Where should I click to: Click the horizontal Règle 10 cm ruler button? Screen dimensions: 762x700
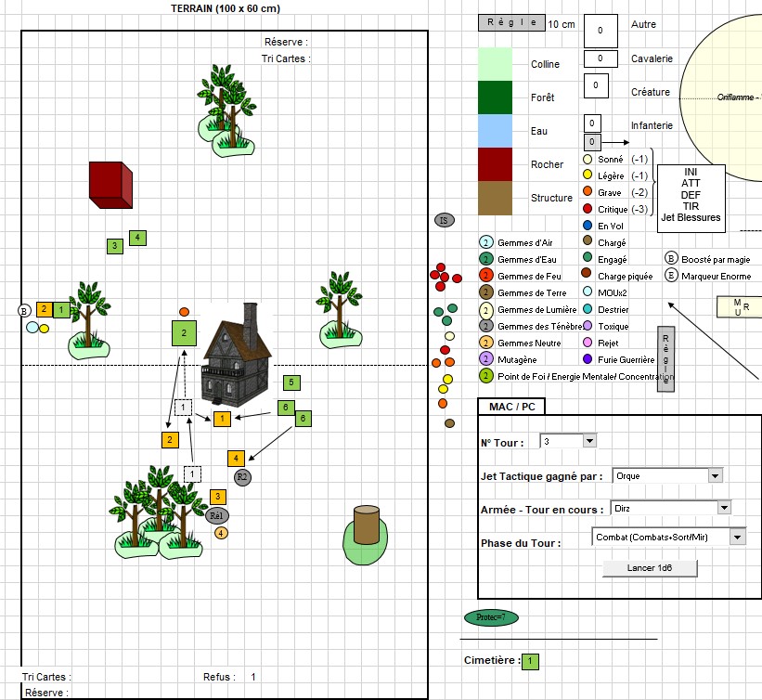[x=510, y=24]
